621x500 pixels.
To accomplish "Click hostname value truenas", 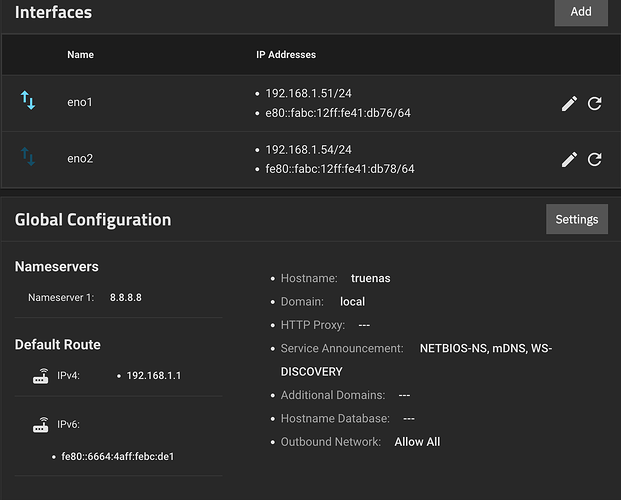I will pos(371,279).
